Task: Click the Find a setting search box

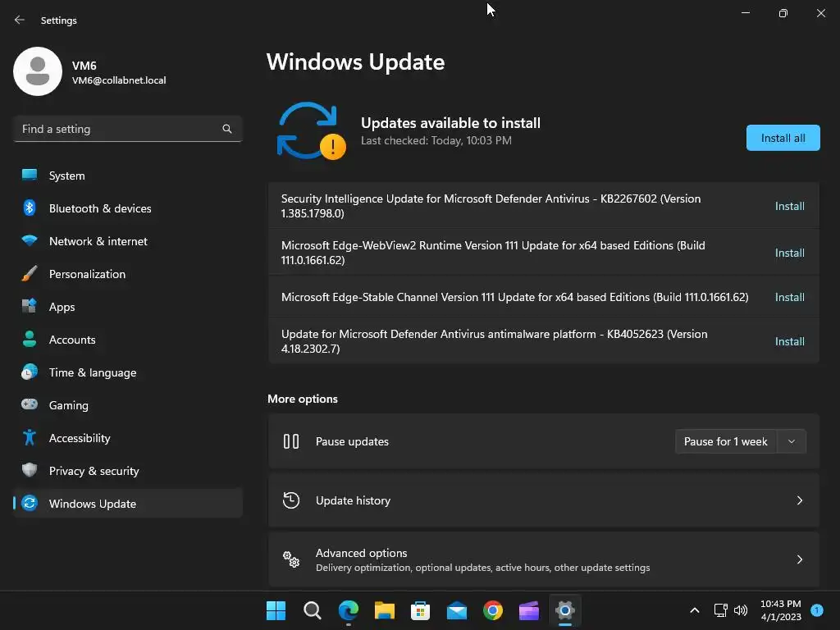Action: pyautogui.click(x=128, y=129)
